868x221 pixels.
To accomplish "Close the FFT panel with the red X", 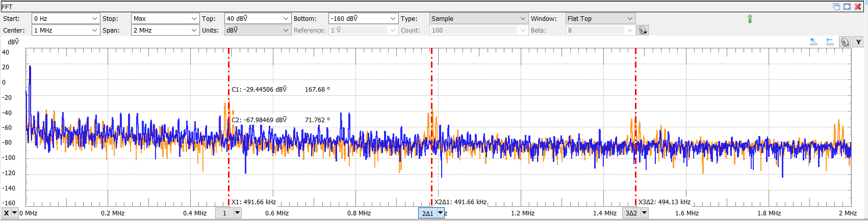I will click(x=858, y=7).
